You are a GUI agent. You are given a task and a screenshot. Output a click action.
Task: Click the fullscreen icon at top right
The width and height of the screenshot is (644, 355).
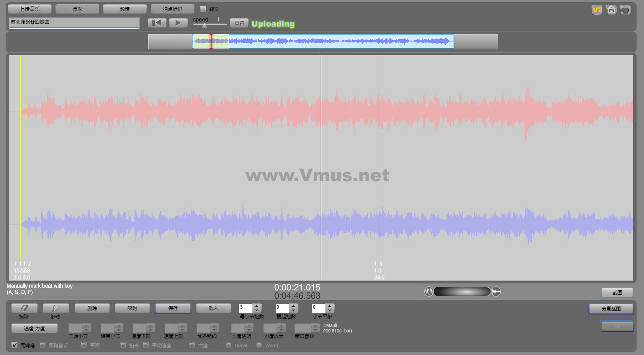point(625,10)
